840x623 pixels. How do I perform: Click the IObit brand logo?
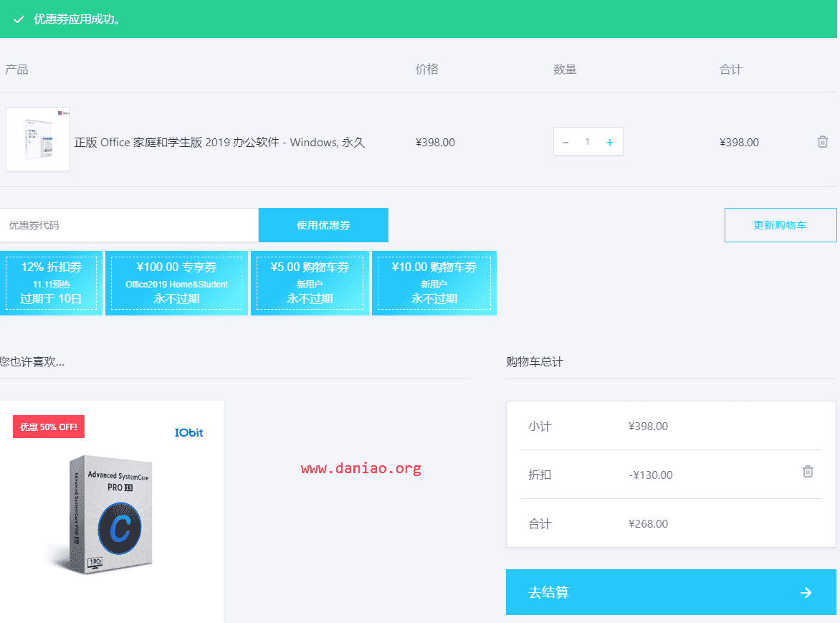188,432
